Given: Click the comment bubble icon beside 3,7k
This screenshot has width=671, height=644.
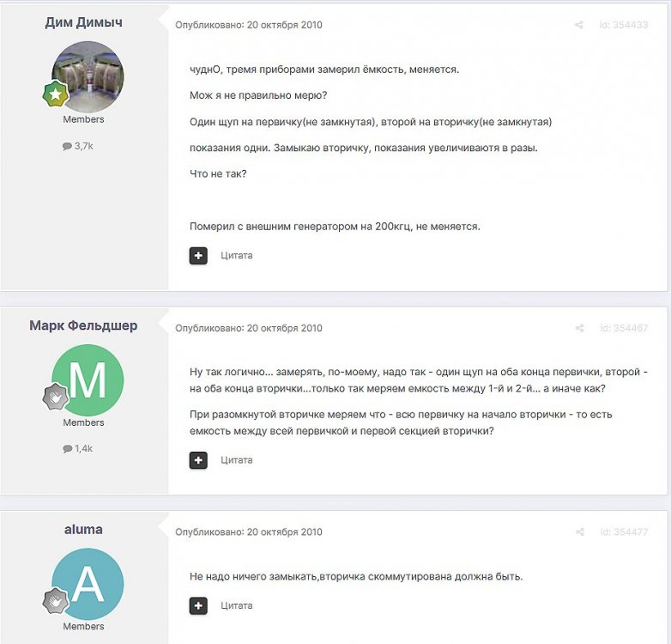Looking at the screenshot, I should 67,147.
